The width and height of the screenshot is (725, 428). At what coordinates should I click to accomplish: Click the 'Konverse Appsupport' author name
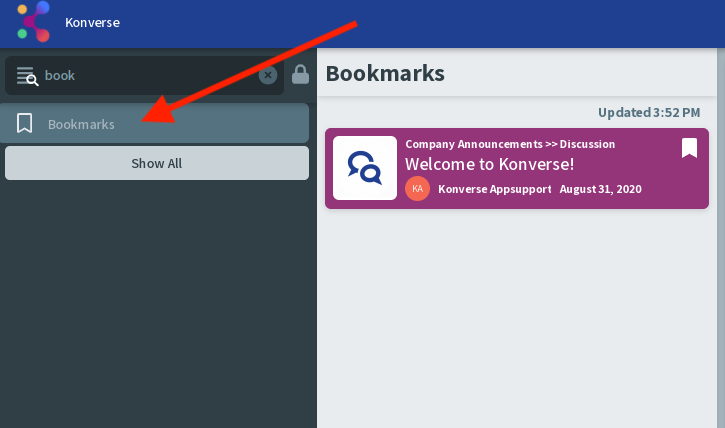495,189
